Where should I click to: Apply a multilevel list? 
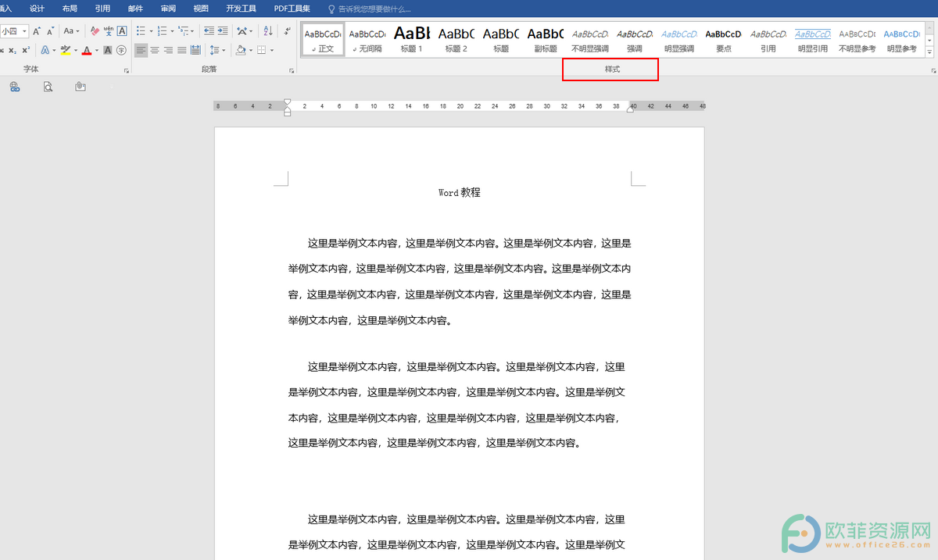[183, 31]
